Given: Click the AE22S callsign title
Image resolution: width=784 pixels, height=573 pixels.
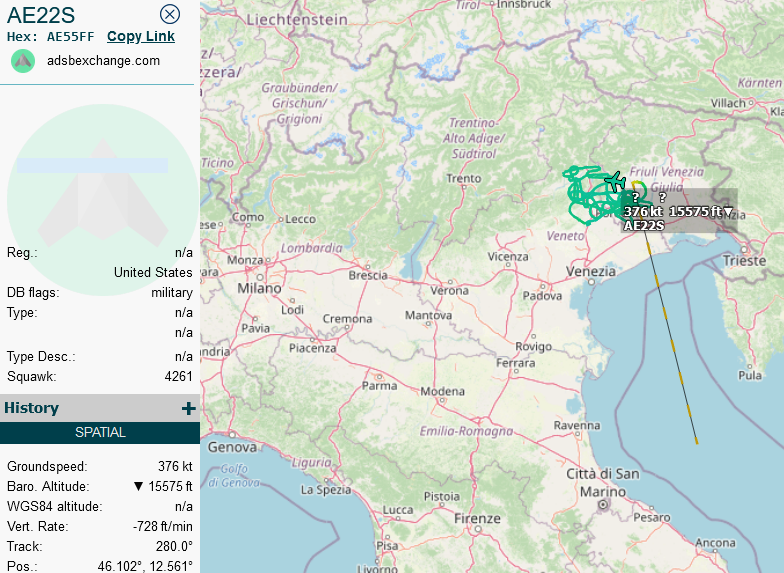Looking at the screenshot, I should click(41, 15).
